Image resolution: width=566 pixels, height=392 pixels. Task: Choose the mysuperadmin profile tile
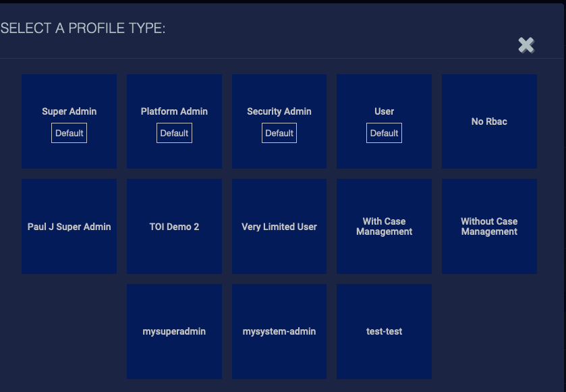(x=174, y=331)
